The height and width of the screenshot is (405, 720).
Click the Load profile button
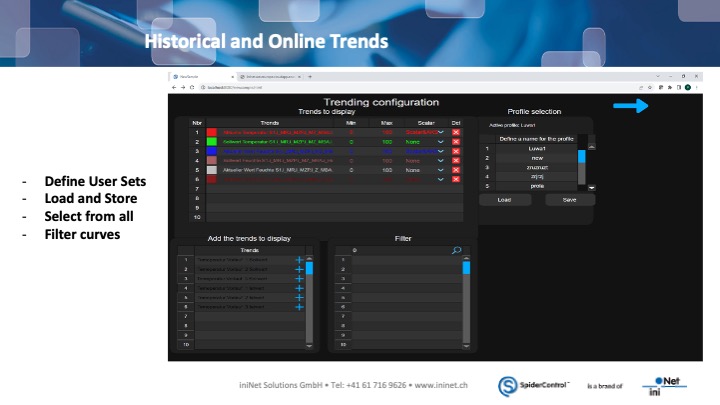coord(504,199)
